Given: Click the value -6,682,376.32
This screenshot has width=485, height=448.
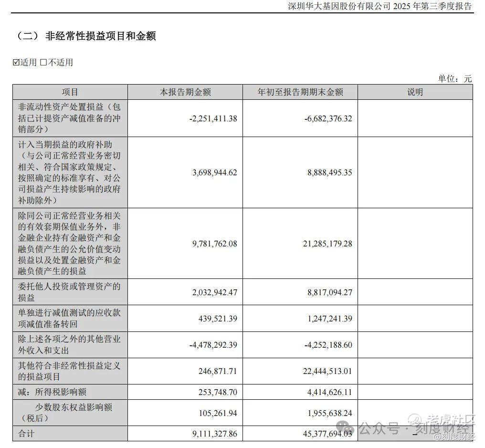Looking at the screenshot, I should point(328,118).
